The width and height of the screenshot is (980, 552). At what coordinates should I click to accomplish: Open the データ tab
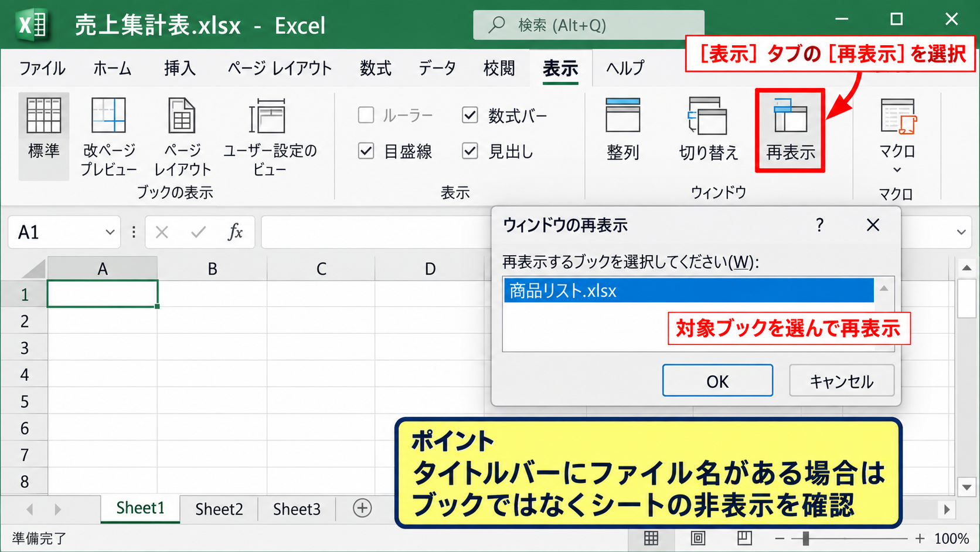click(437, 68)
